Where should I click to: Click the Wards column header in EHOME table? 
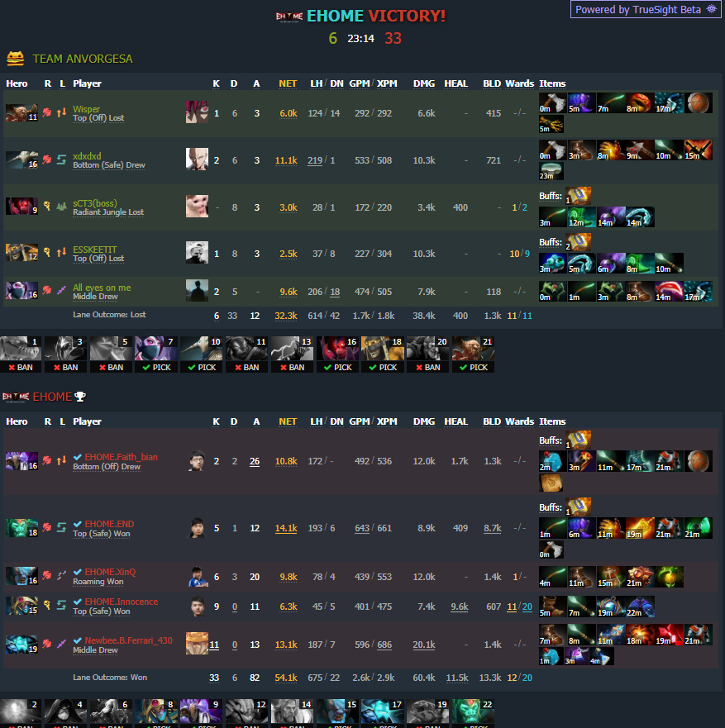click(519, 421)
